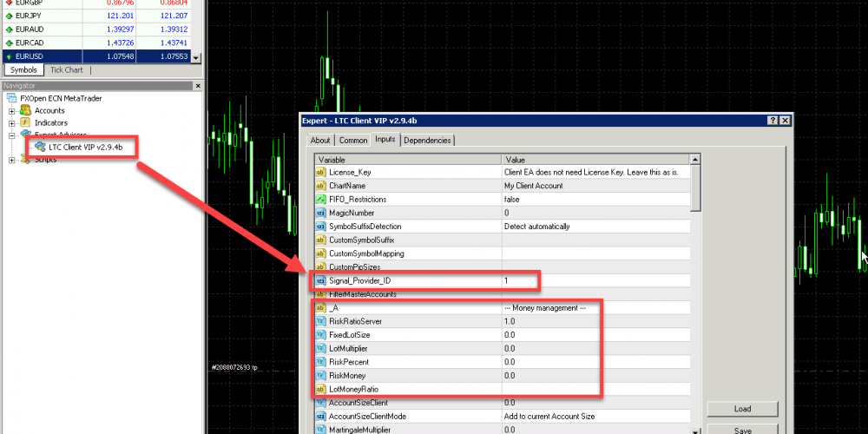
Task: Click the EURAUD symbol arrow icon
Action: 9,29
